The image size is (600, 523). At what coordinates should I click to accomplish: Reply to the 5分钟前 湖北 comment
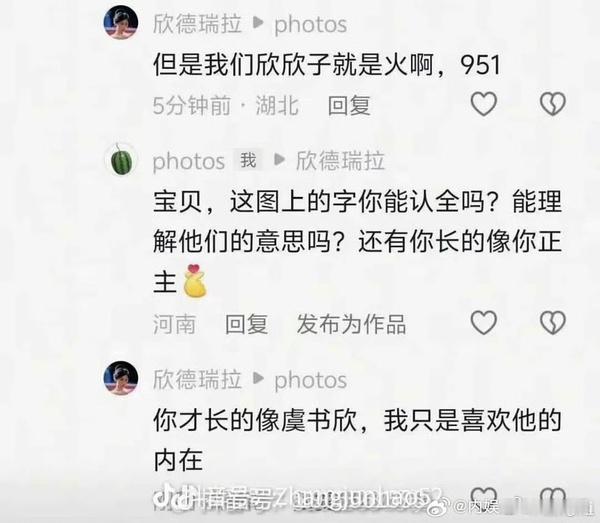point(349,105)
